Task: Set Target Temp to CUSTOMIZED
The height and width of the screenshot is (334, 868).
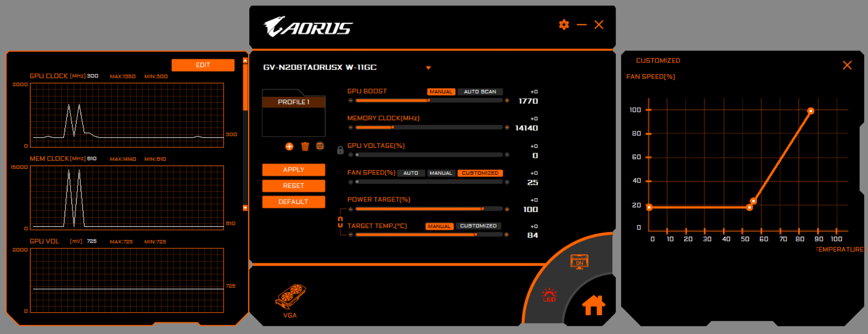Action: (478, 226)
